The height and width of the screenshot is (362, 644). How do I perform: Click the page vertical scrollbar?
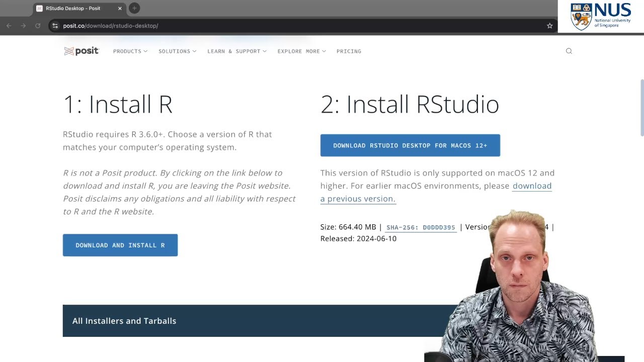641,108
